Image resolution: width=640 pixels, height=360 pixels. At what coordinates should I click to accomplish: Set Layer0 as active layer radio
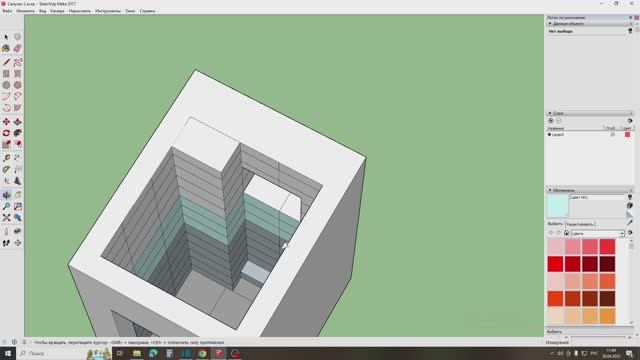click(x=549, y=134)
